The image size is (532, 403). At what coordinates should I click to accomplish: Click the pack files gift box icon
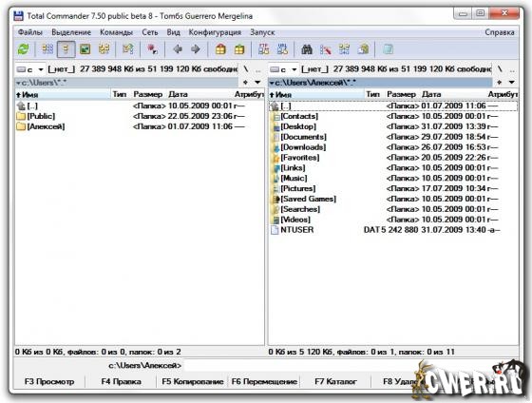pos(220,49)
